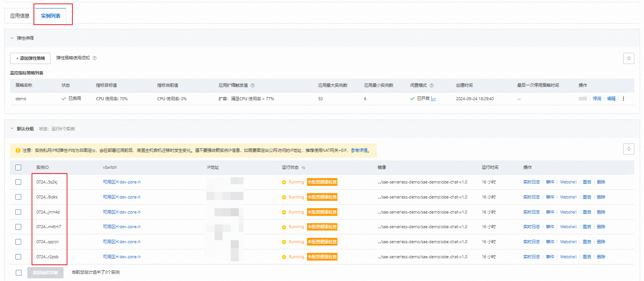Click 停用 for the demo policy
644x281 pixels.
pos(597,99)
